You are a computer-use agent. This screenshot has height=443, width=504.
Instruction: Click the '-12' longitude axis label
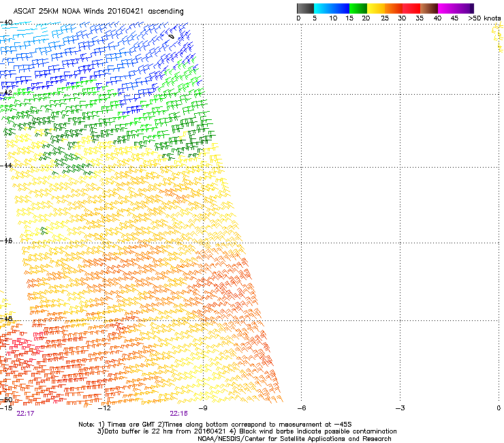[104, 408]
